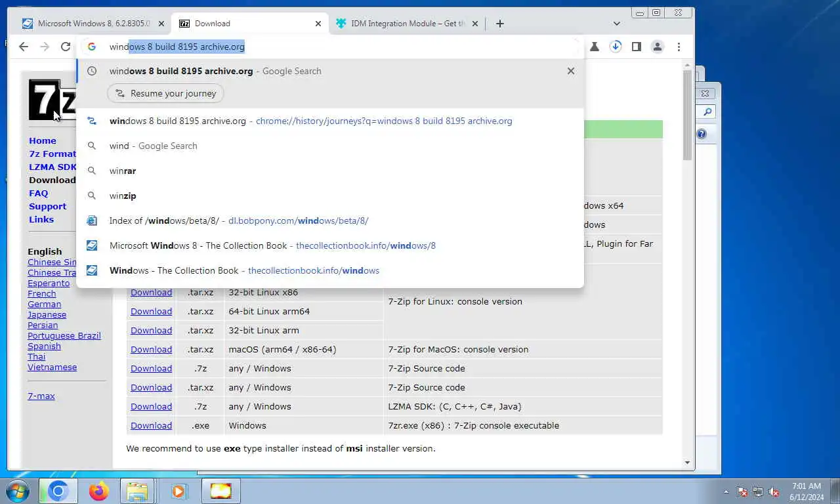Download the macOS tar.xz package
The height and width of the screenshot is (504, 840).
click(151, 349)
